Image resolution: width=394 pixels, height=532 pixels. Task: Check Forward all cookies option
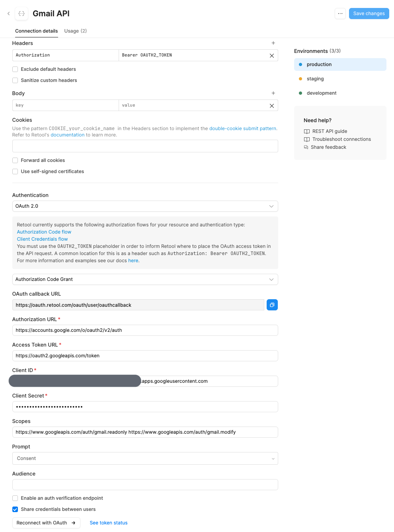[15, 160]
